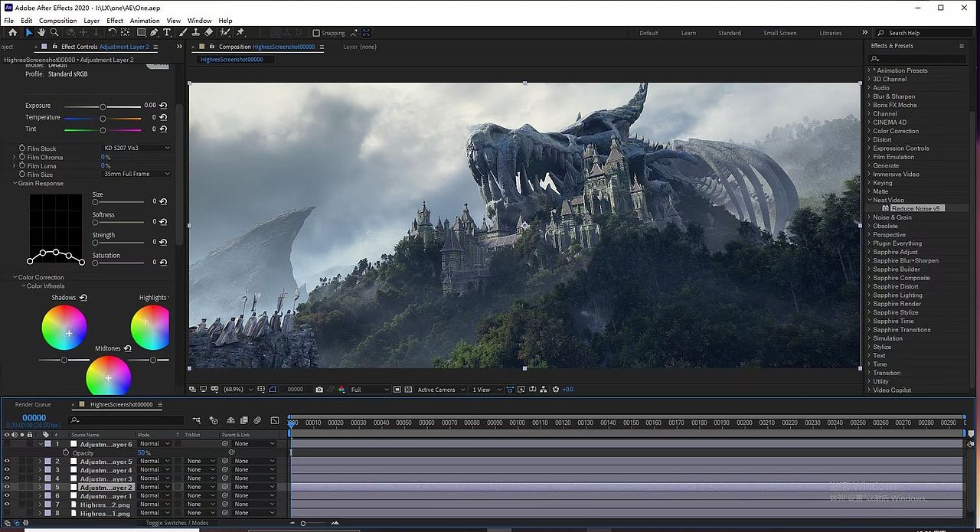This screenshot has width=980, height=532.
Task: Select the Pen tool
Action: (154, 33)
